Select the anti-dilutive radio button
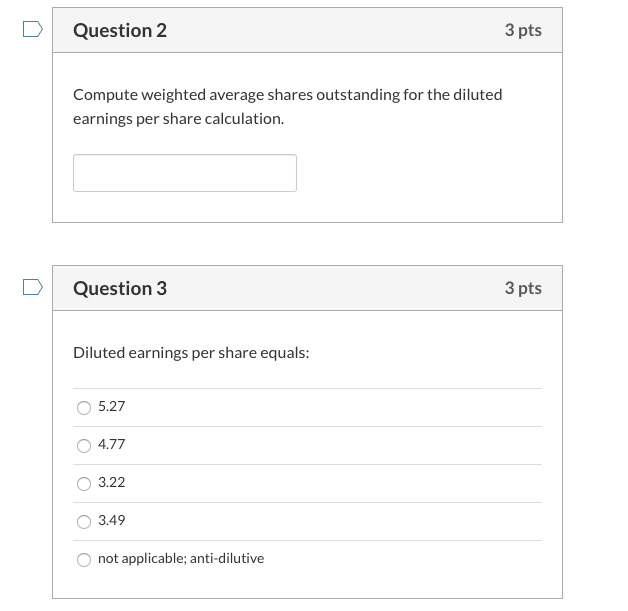 pyautogui.click(x=84, y=559)
